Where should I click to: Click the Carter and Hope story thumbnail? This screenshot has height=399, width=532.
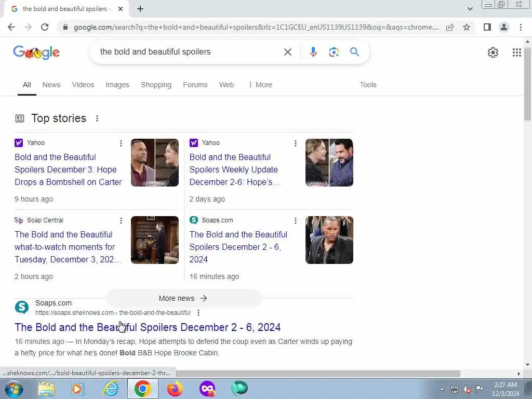[x=155, y=163]
